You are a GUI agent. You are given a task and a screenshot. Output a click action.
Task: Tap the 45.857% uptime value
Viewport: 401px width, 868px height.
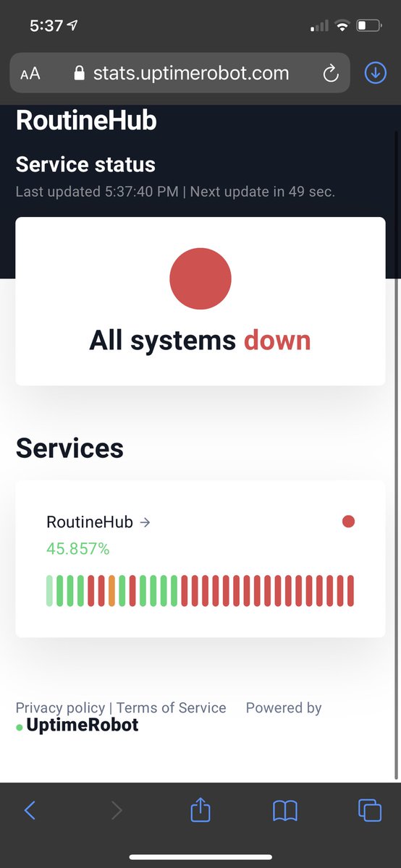(x=78, y=549)
